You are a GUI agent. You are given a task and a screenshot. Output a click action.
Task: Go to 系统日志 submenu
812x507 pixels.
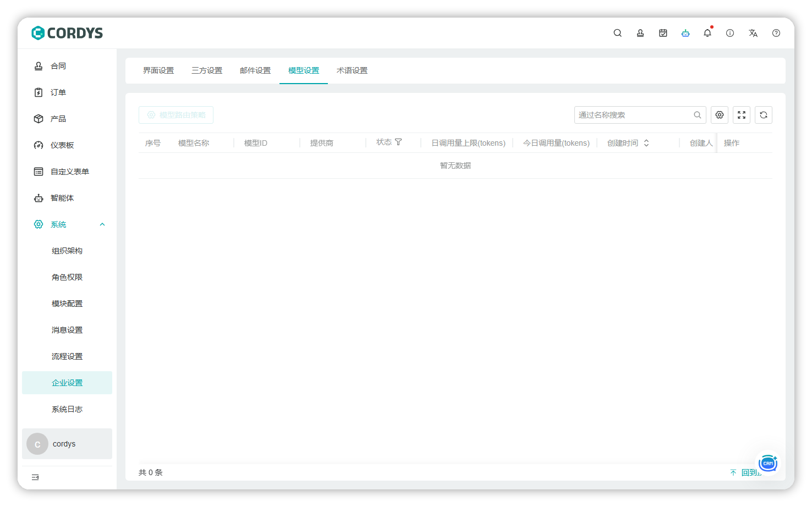67,409
